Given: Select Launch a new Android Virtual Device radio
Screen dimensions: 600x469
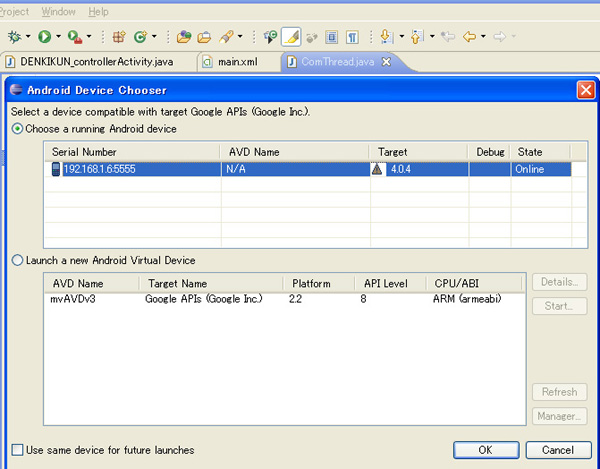Looking at the screenshot, I should 17,261.
